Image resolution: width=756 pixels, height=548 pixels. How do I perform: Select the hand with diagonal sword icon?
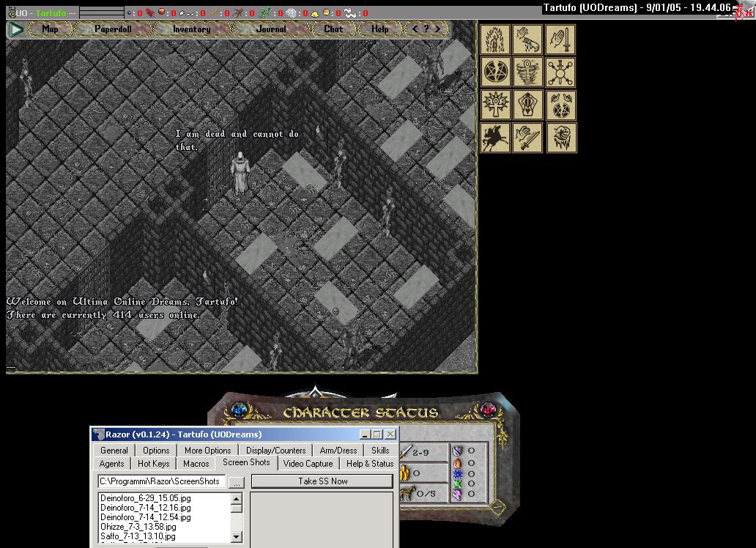click(x=527, y=138)
